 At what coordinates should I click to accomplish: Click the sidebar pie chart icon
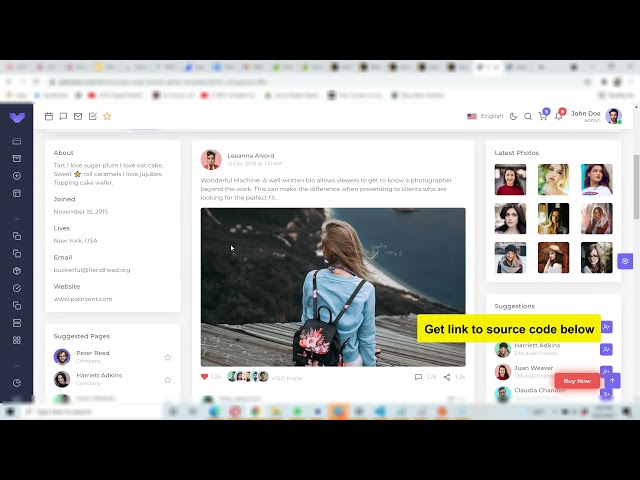(17, 383)
